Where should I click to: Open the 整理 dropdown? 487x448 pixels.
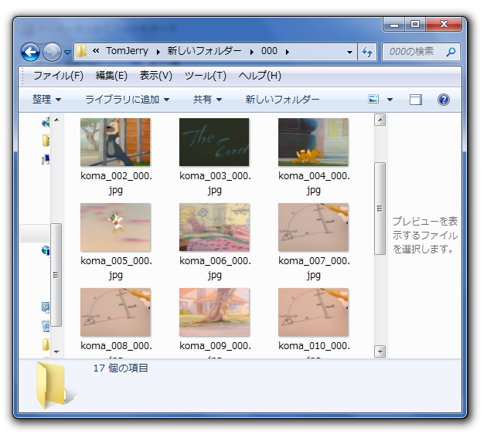click(46, 100)
